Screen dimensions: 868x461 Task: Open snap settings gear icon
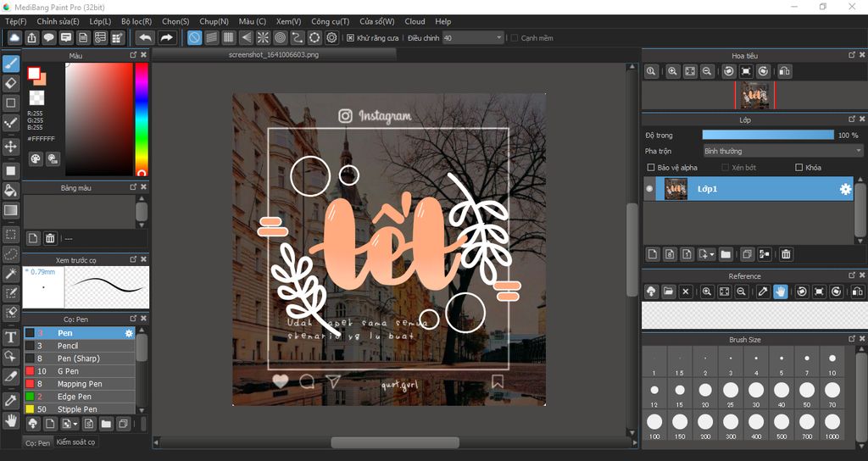331,37
